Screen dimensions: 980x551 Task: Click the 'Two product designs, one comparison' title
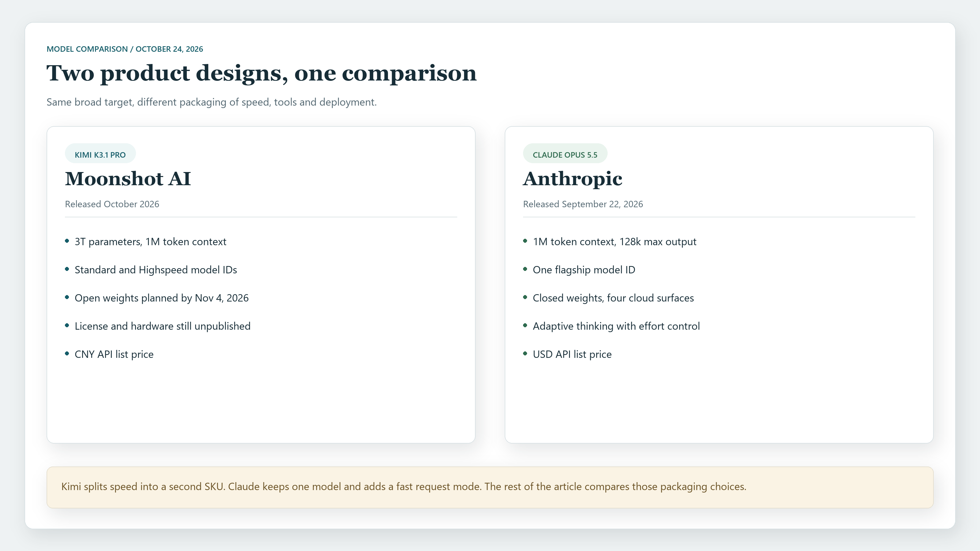(261, 73)
